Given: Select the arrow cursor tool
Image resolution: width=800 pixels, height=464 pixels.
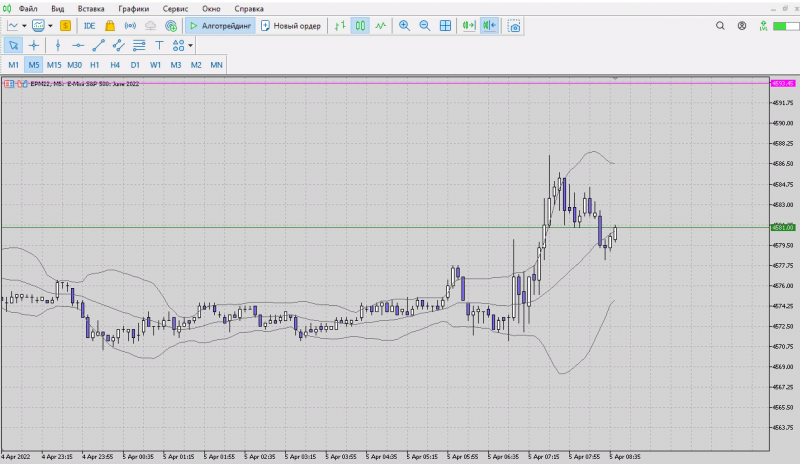Looking at the screenshot, I should click(13, 45).
